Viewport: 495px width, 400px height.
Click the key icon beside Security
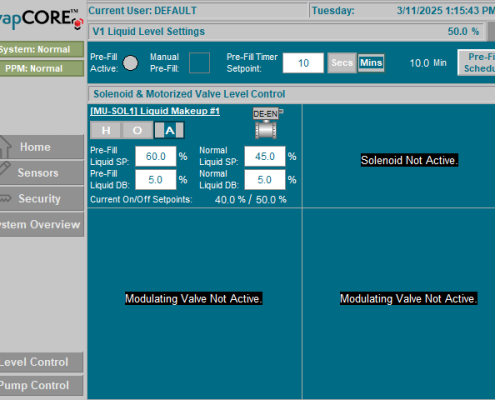5,199
